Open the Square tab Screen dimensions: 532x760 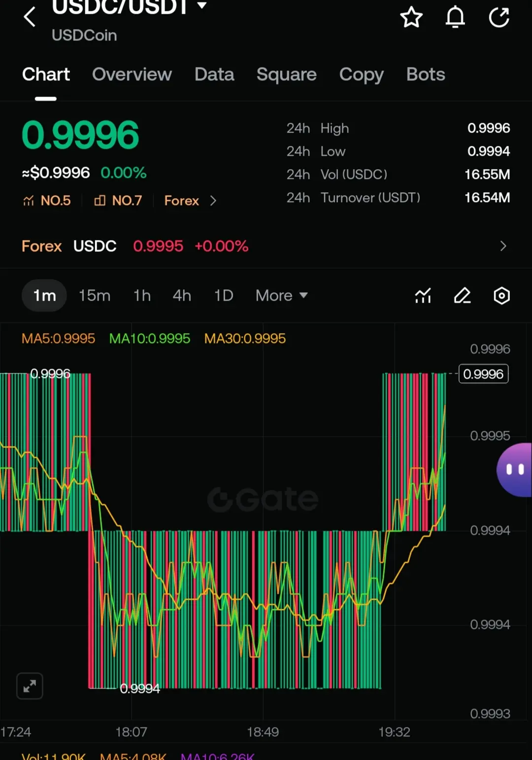tap(287, 74)
